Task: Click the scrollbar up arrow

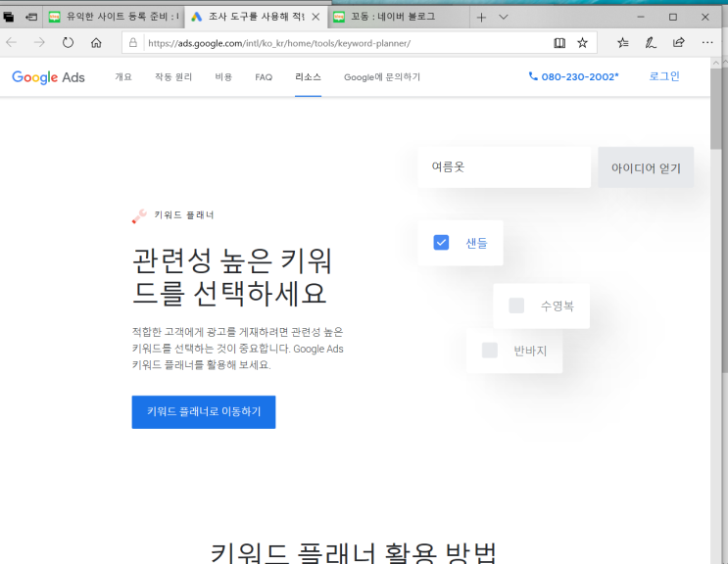Action: pos(715,63)
